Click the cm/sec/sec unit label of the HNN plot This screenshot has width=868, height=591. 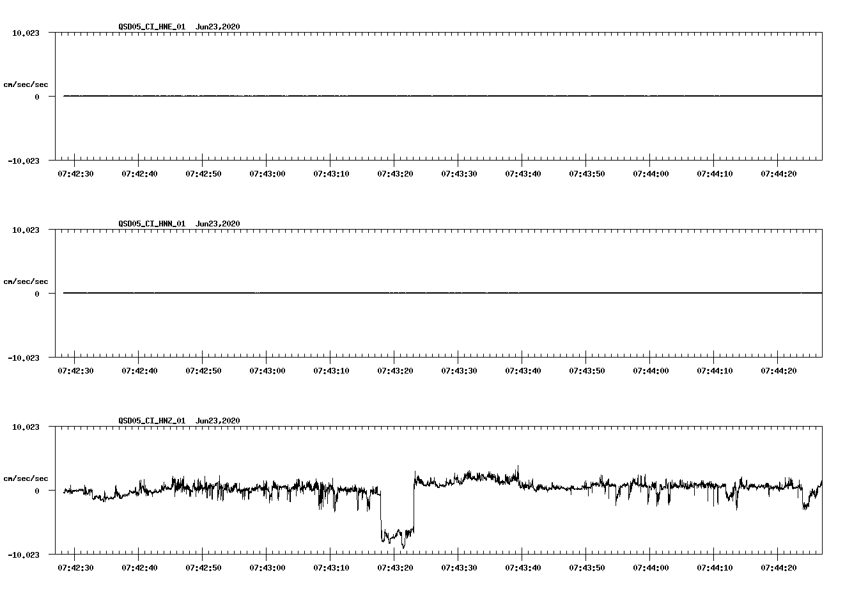26,281
